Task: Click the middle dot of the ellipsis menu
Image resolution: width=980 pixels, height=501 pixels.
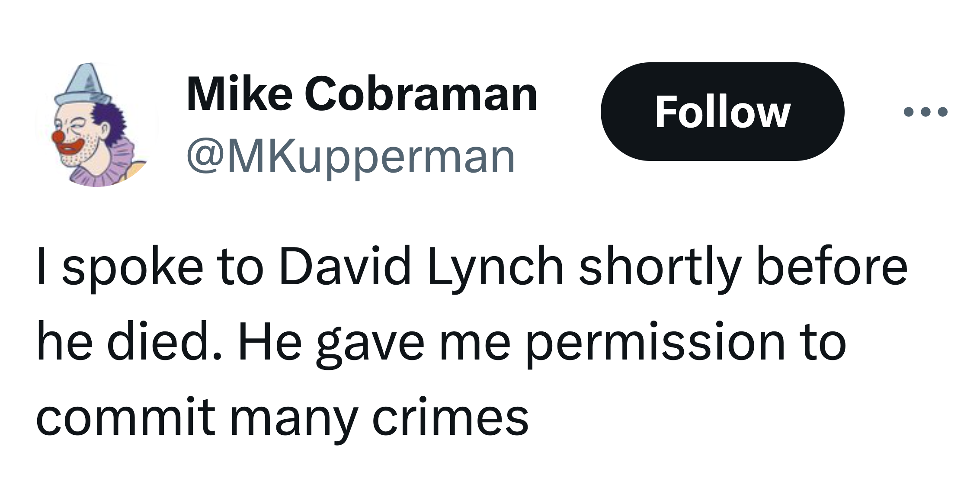Action: (926, 112)
